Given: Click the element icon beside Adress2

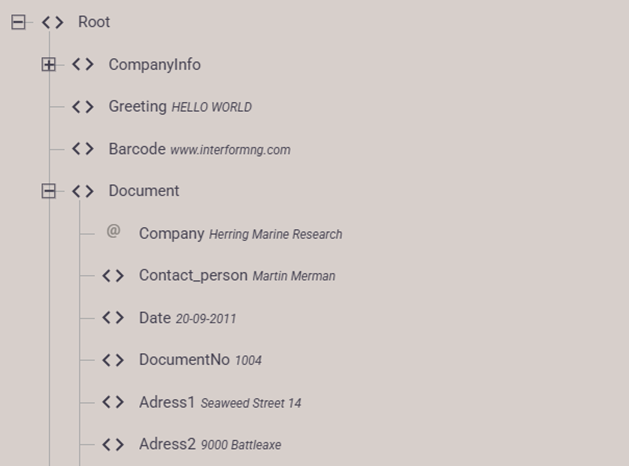Looking at the screenshot, I should [113, 444].
